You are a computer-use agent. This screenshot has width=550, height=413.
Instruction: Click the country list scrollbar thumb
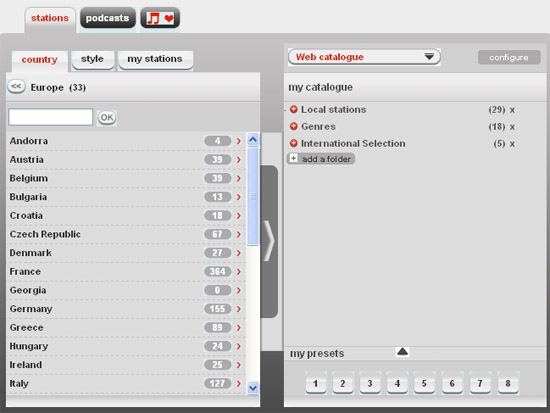pos(253,196)
